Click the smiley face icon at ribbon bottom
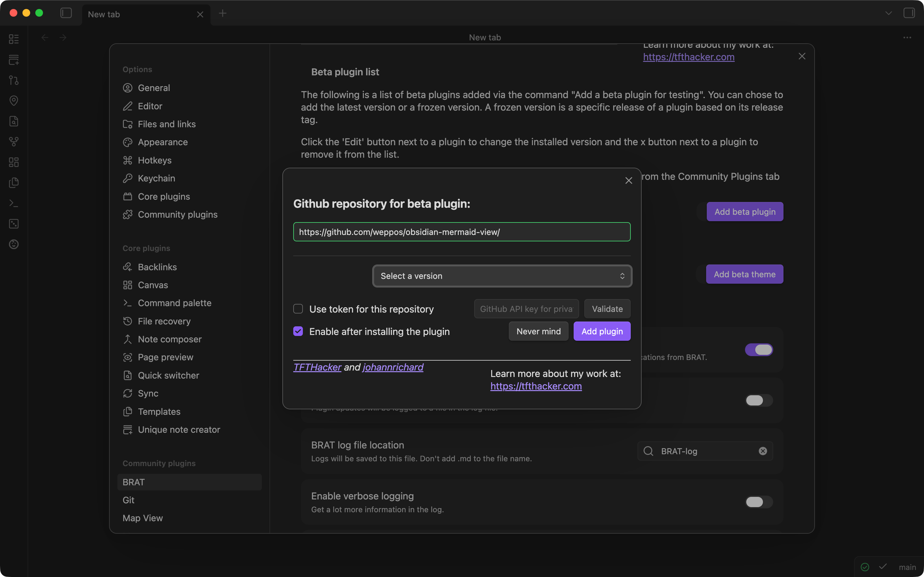 pos(14,244)
